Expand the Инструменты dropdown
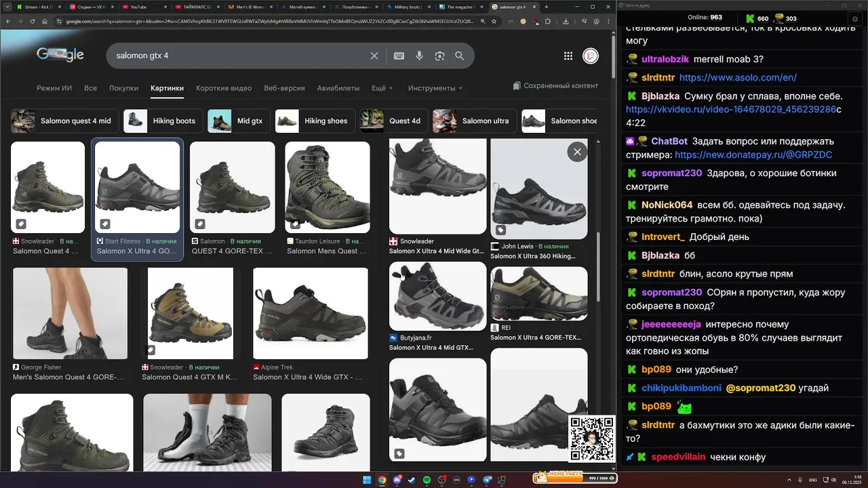This screenshot has width=868, height=488. pos(435,88)
